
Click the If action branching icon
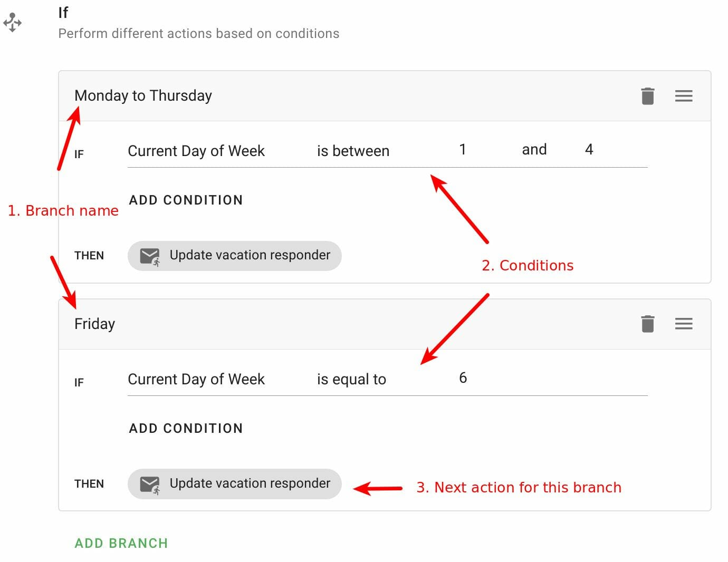12,23
